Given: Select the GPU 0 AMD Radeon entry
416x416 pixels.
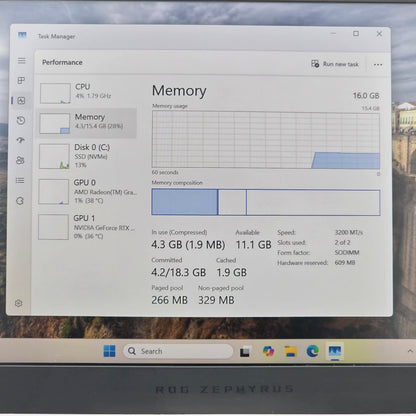Looking at the screenshot, I should (x=87, y=191).
